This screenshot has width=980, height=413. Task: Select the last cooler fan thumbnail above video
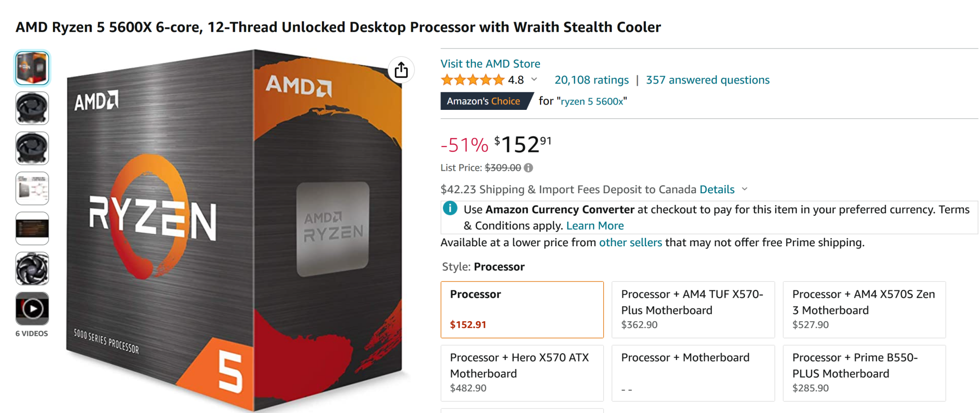point(32,268)
